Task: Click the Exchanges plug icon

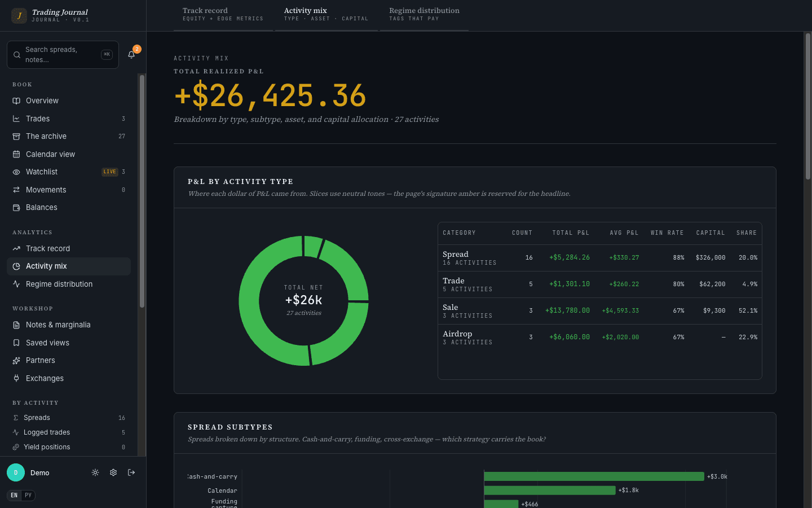Action: pos(16,378)
